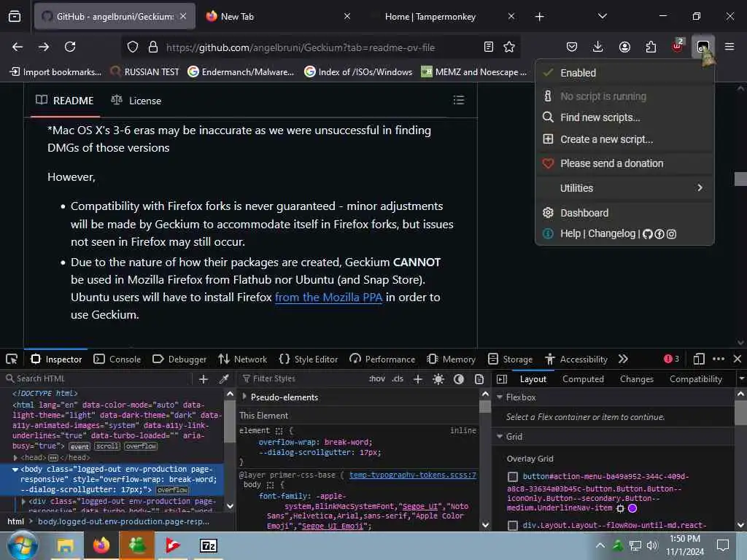The width and height of the screenshot is (747, 560).
Task: Expand the head element node
Action: coord(15,458)
